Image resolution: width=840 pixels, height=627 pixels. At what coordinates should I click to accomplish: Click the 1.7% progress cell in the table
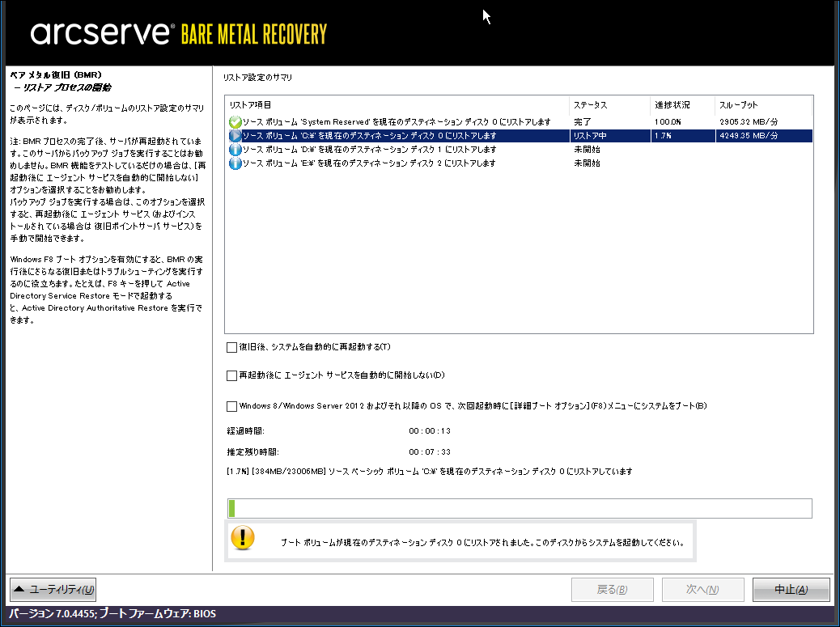click(x=663, y=136)
